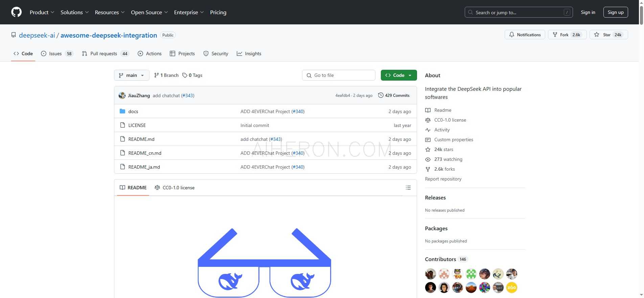Viewport: 644px width, 298px height.
Task: Switch to the Insights tab
Action: coord(249,54)
